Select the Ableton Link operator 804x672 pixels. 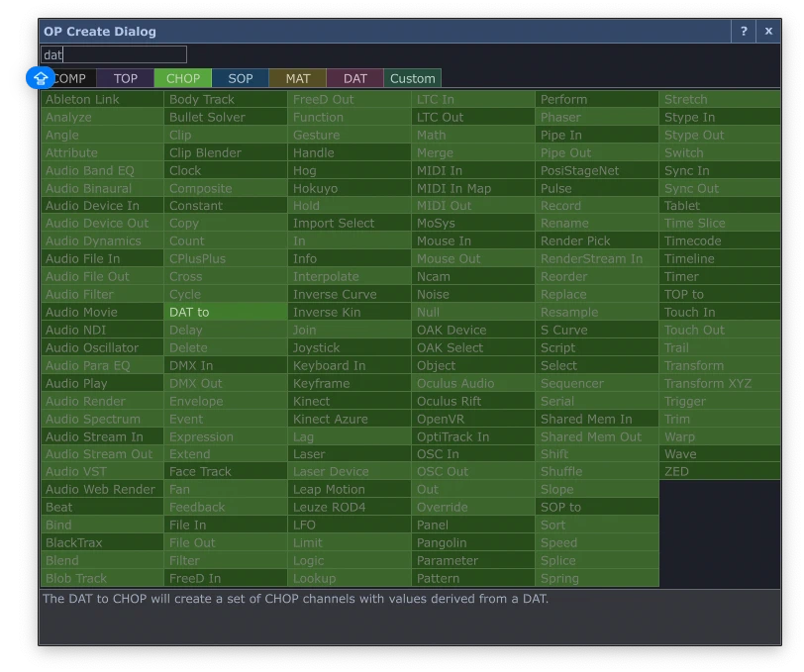[x=102, y=99]
